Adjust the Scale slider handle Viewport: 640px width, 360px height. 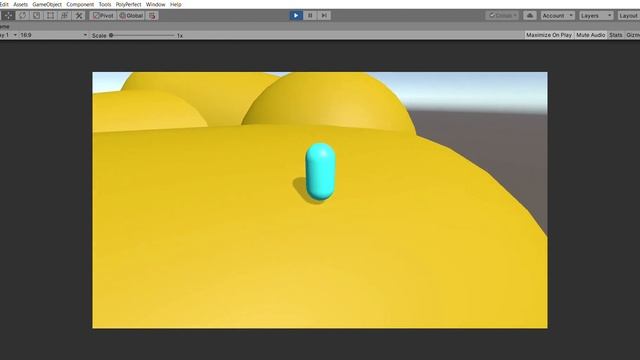(x=111, y=36)
